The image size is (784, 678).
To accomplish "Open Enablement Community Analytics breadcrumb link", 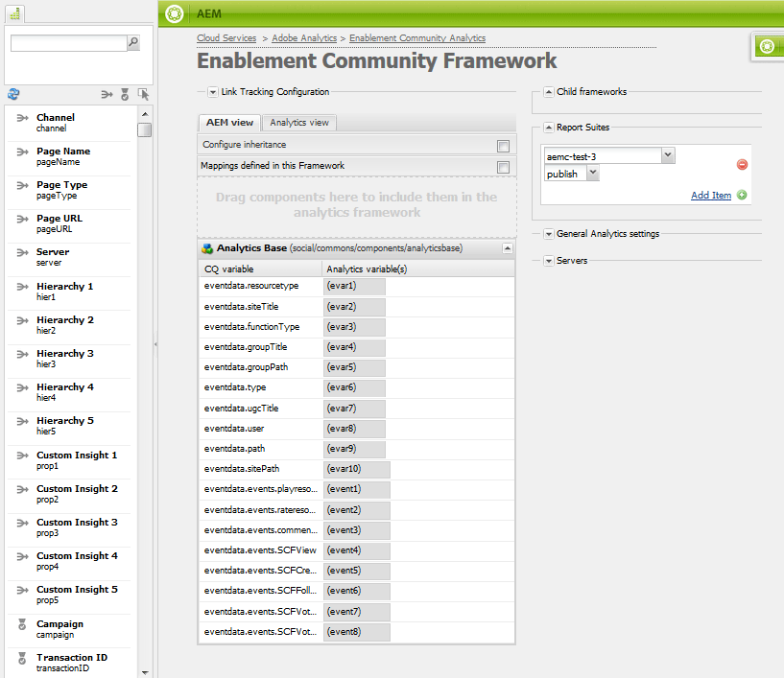I will (417, 38).
